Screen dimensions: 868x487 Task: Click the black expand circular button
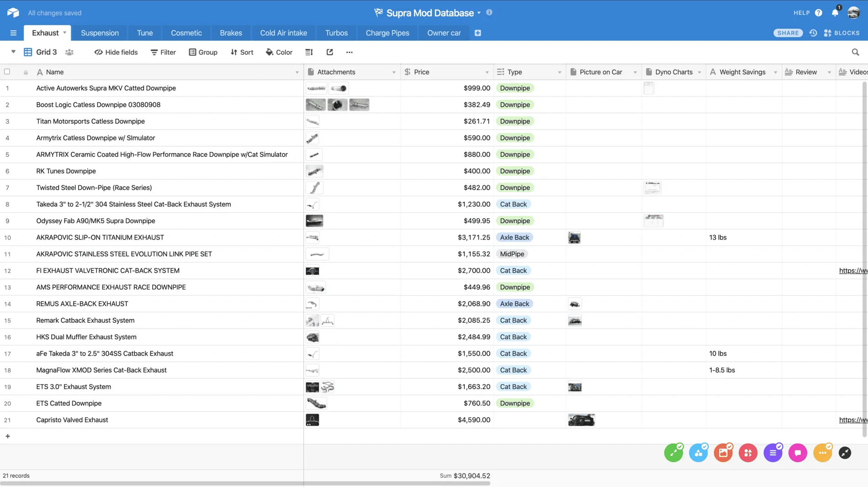point(845,453)
